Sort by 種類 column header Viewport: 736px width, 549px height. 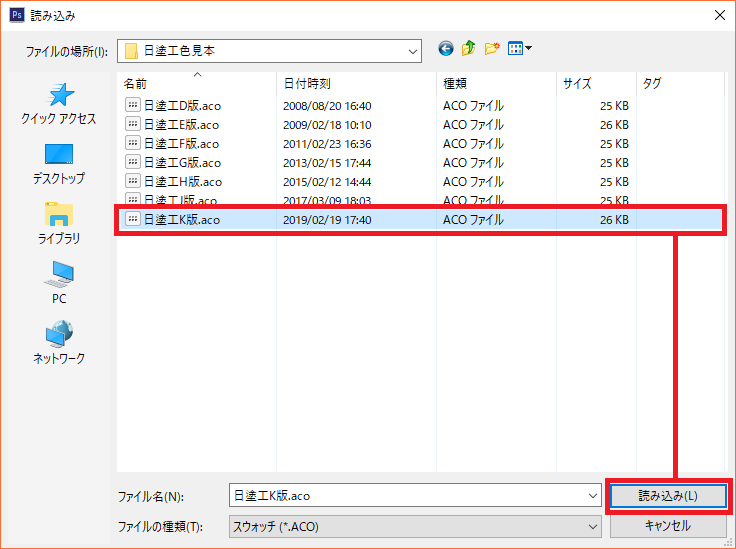497,84
